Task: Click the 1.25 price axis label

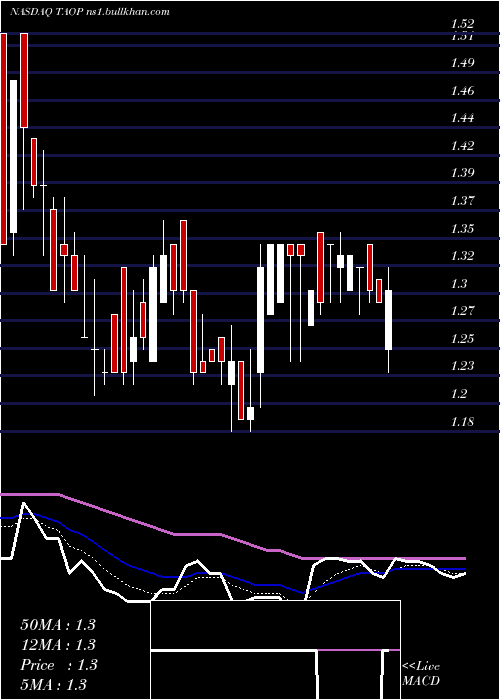Action: 462,338
